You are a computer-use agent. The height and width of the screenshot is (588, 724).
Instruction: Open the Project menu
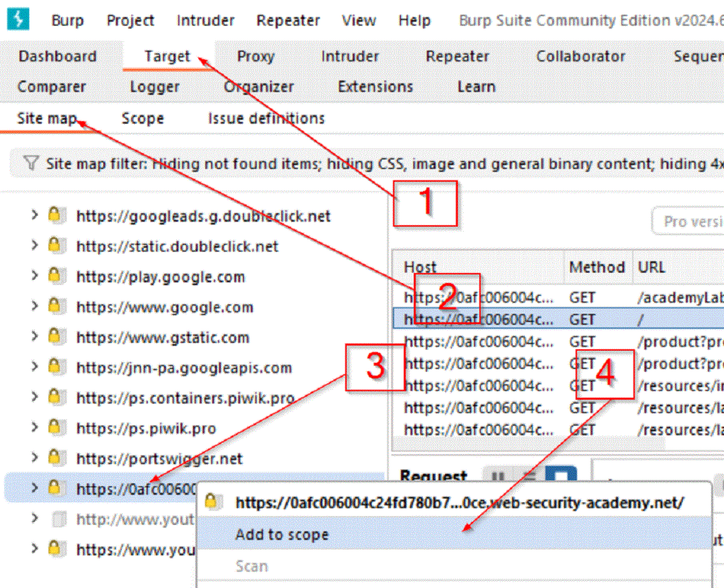[x=130, y=20]
